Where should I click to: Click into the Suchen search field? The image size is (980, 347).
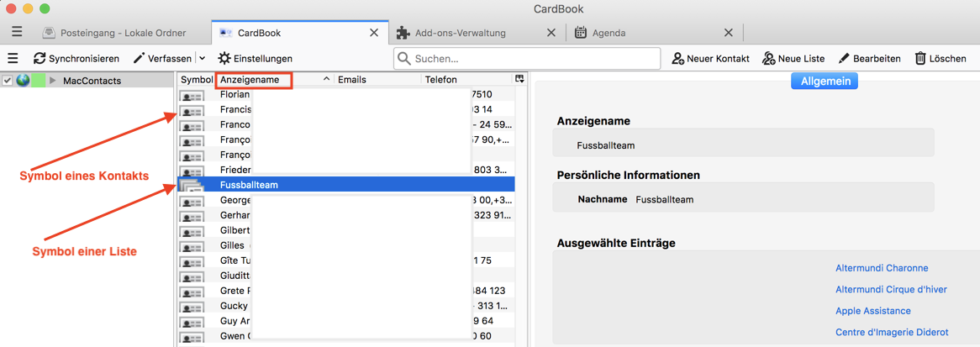point(534,59)
